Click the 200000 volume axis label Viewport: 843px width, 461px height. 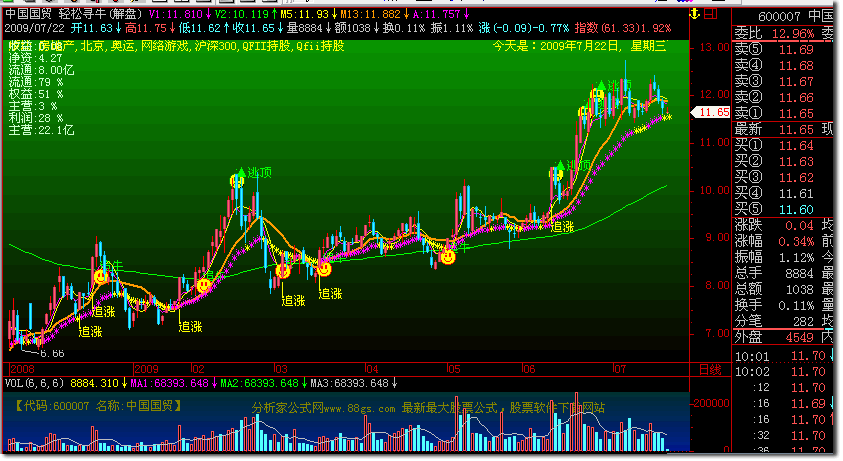point(710,403)
